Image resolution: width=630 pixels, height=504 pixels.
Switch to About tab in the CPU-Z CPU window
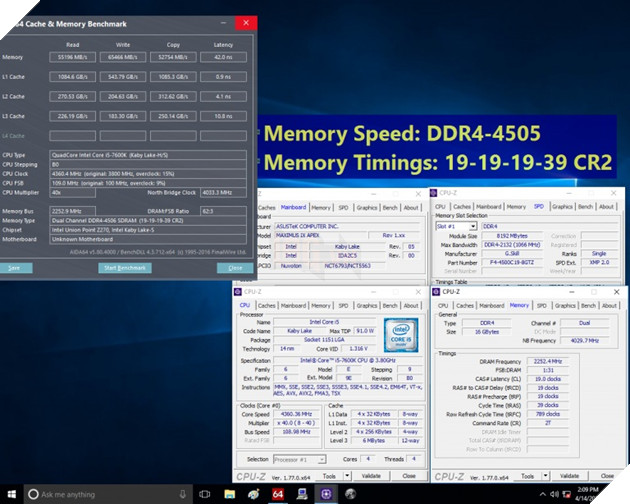coord(411,306)
